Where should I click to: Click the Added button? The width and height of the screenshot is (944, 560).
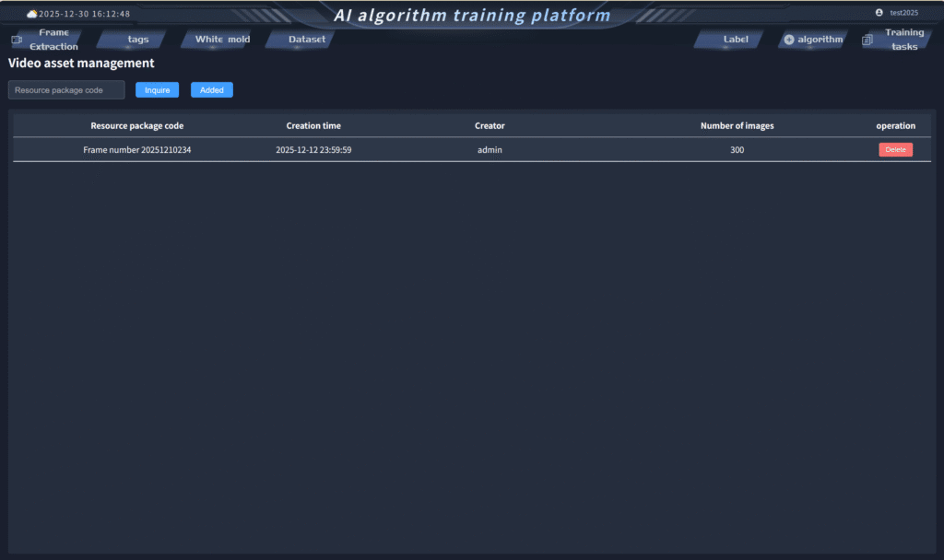212,90
